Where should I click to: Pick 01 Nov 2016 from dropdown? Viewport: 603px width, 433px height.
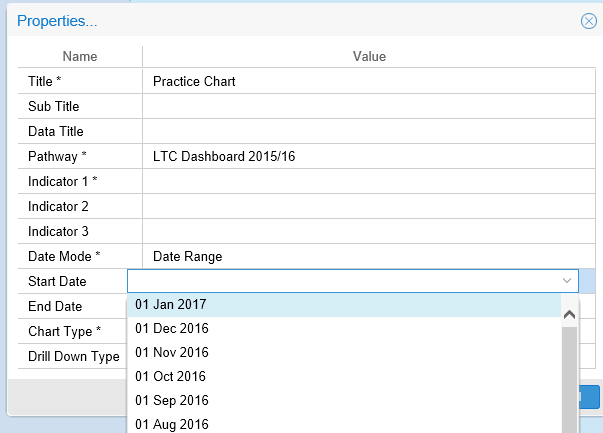171,352
